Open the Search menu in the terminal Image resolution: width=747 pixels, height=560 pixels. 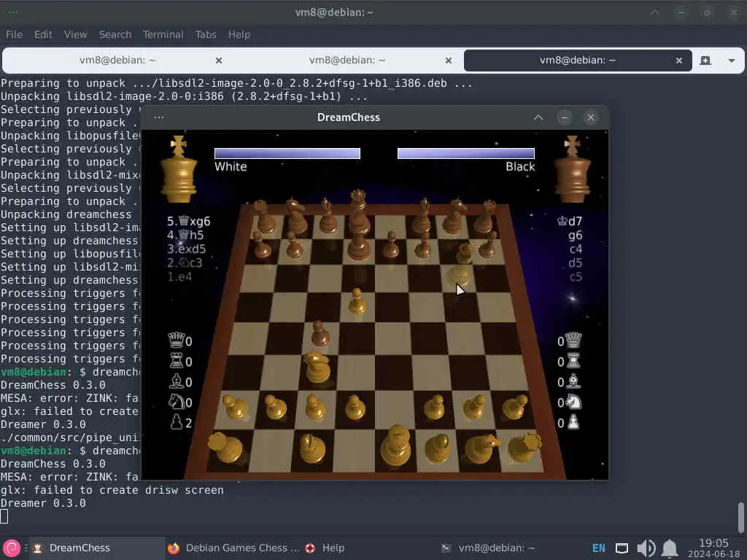pyautogui.click(x=115, y=34)
